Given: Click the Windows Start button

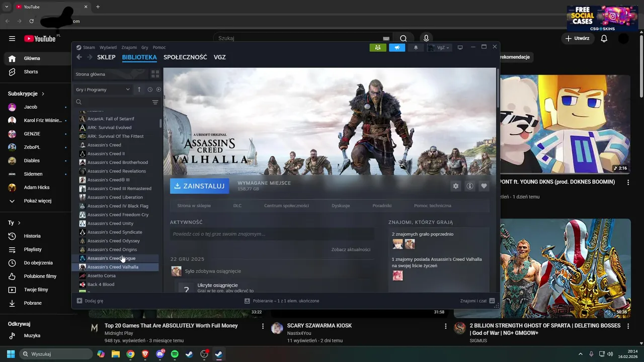Looking at the screenshot, I should pyautogui.click(x=11, y=354).
